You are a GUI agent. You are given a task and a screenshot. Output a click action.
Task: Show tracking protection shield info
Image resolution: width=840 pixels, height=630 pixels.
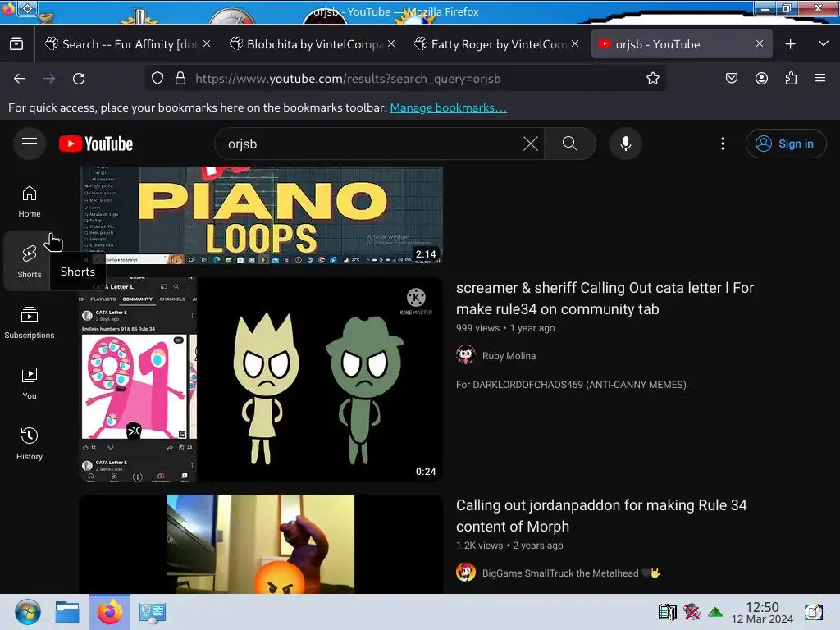157,78
